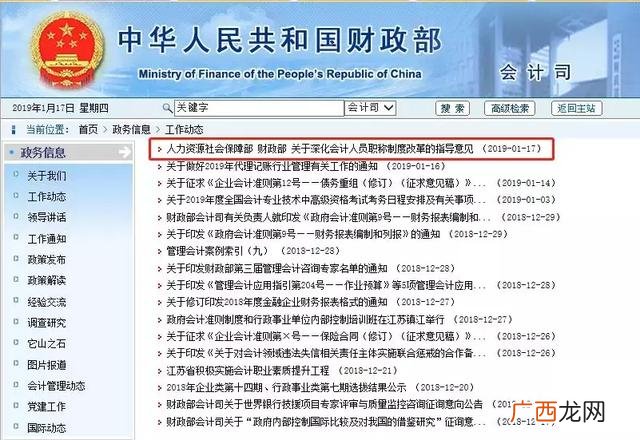Open 图片报道 in the sidebar
Viewport: 640px width, 440px height.
(x=47, y=365)
